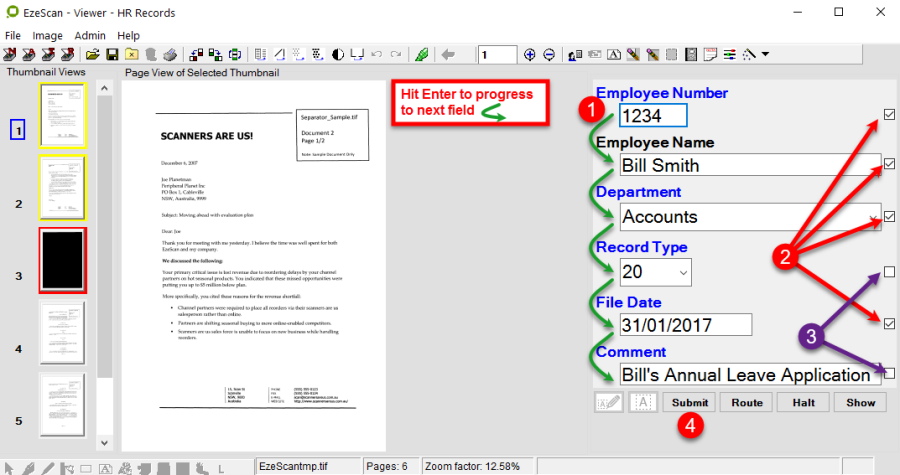Screen dimensions: 900x475
Task: Open the Record Type dropdown
Action: pos(683,271)
